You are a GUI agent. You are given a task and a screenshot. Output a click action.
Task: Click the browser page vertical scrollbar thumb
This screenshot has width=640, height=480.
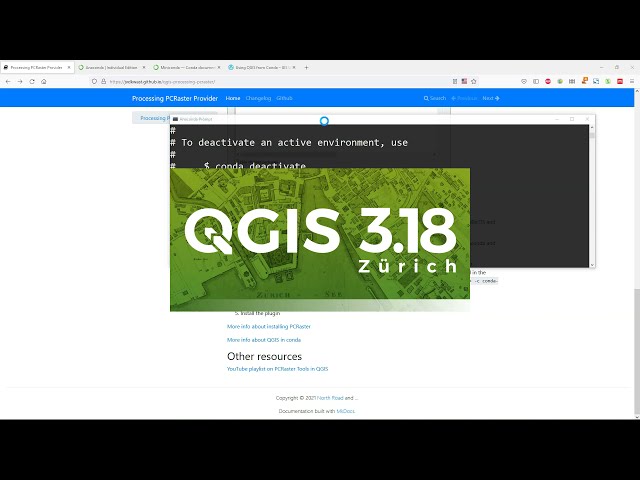[x=637, y=351]
